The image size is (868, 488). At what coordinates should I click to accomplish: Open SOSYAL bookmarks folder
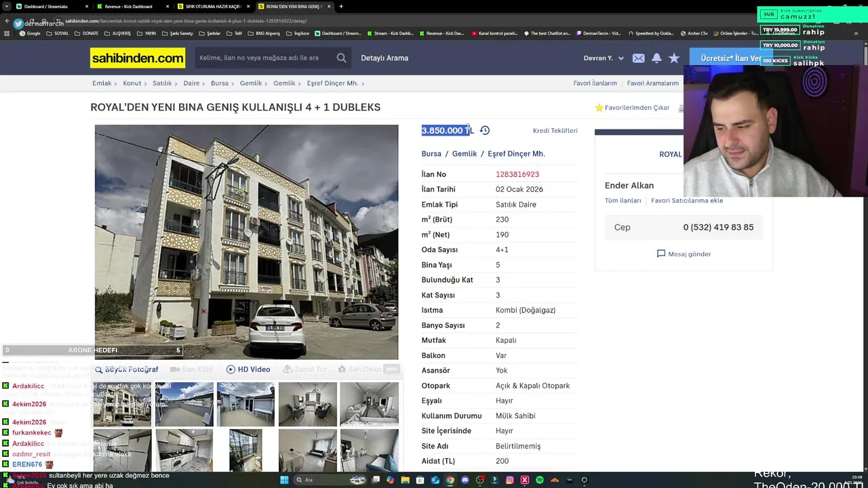click(58, 33)
